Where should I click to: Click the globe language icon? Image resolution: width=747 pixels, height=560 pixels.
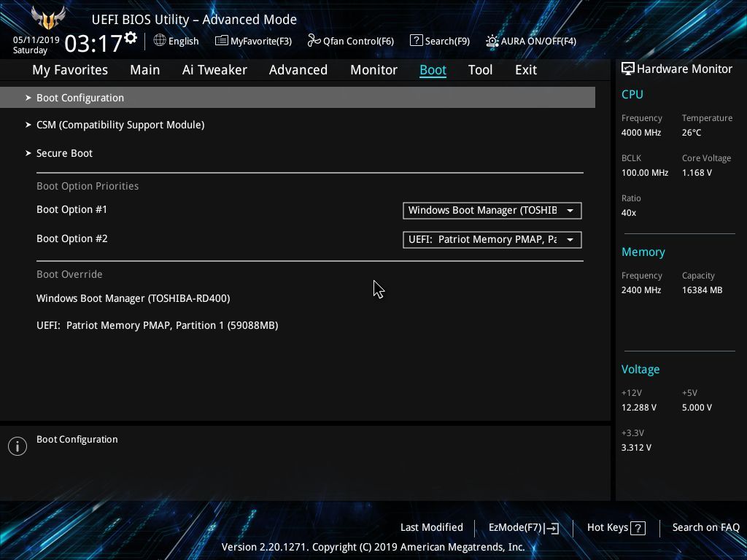click(160, 41)
